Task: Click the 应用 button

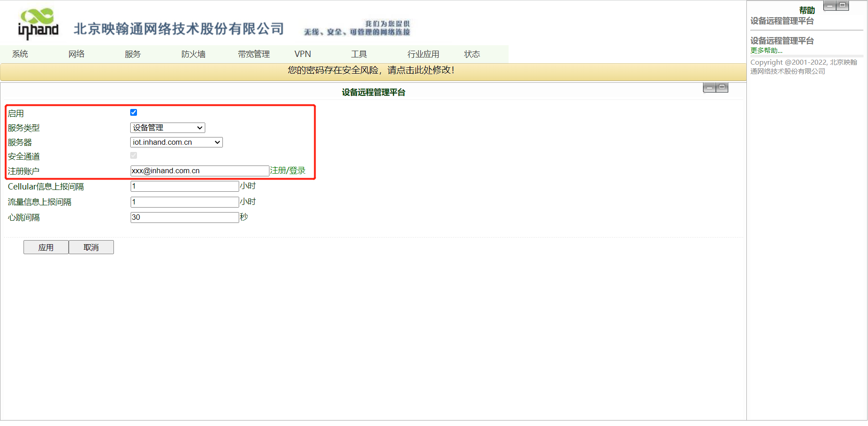Action: pyautogui.click(x=46, y=247)
